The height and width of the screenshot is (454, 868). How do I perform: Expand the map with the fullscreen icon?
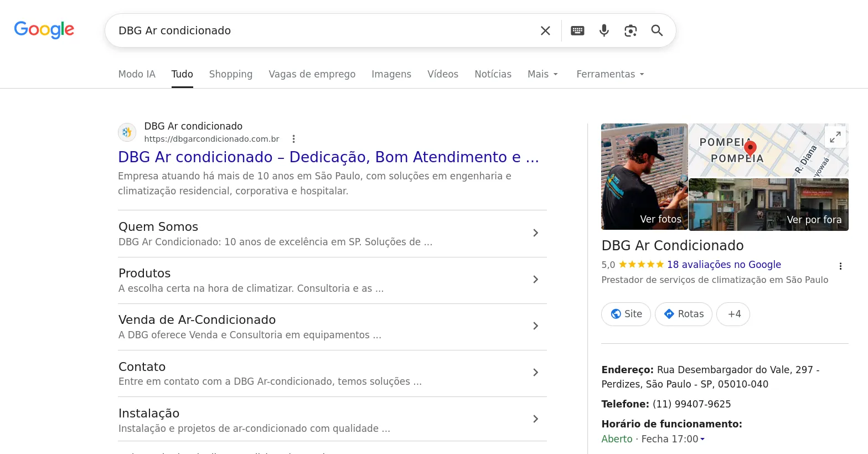coord(835,136)
